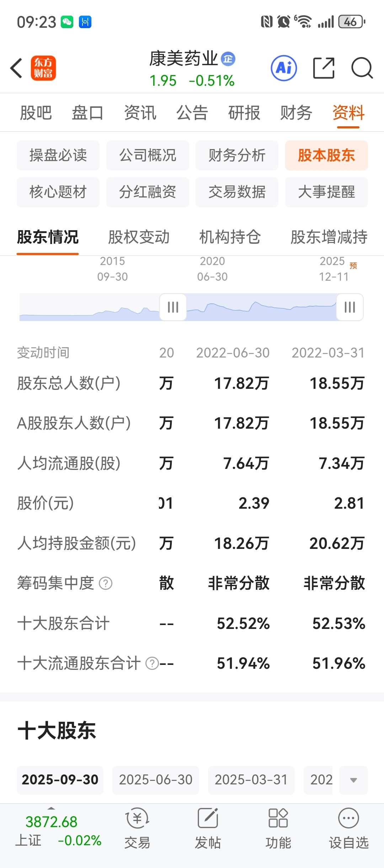The image size is (384, 868).
Task: Switch to the 财务 tab
Action: coord(296,113)
